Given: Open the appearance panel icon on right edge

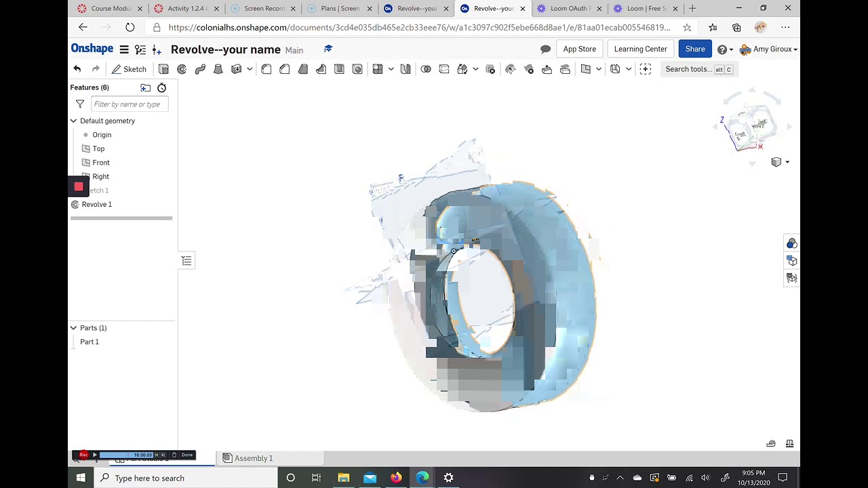Looking at the screenshot, I should [791, 244].
